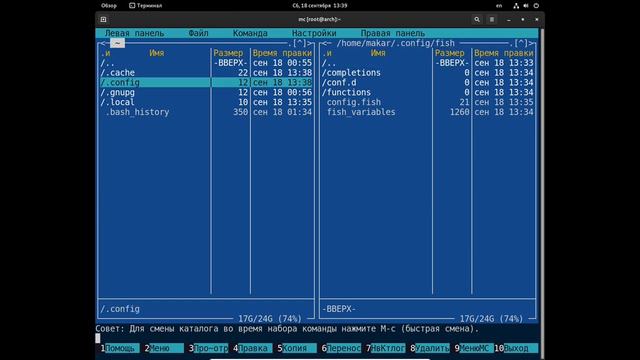Select the /conf.d directory

[428, 82]
